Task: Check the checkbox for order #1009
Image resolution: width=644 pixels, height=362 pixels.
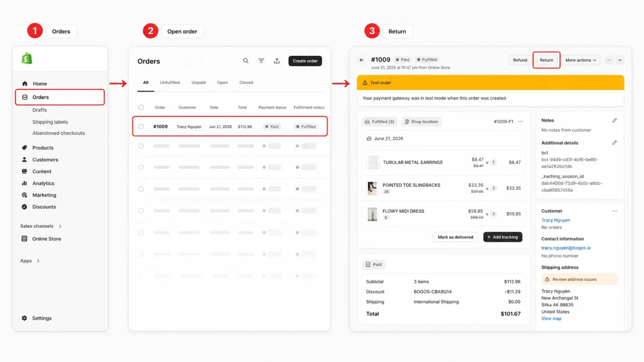Action: coord(141,127)
